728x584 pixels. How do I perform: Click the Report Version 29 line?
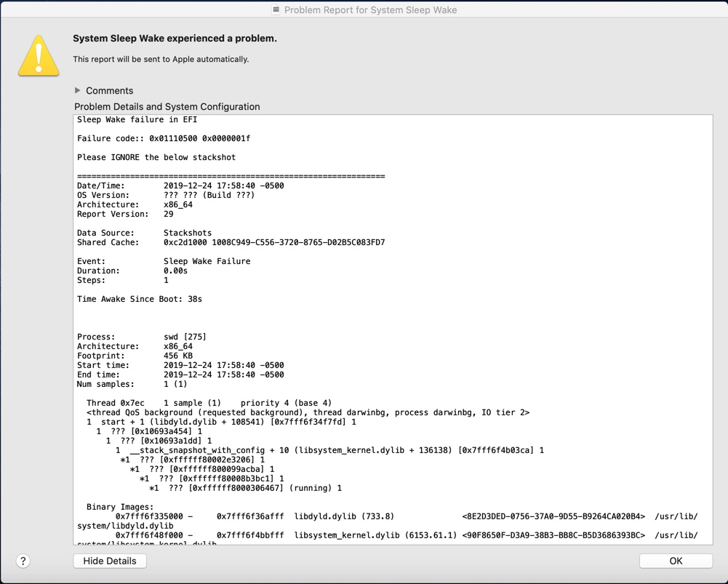click(x=125, y=214)
